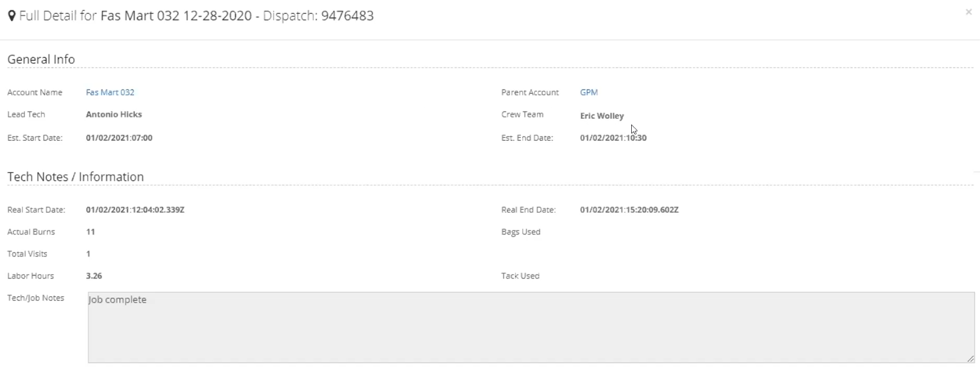This screenshot has width=980, height=368.
Task: Click the Real Start Date timestamp
Action: pos(135,210)
